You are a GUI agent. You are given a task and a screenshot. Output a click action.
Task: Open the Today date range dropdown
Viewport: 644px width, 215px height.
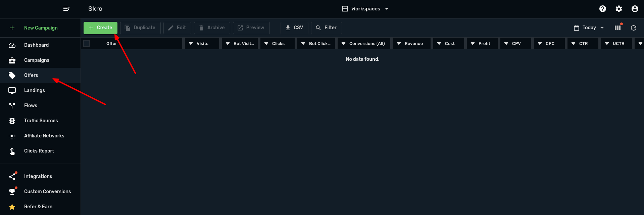coord(589,28)
